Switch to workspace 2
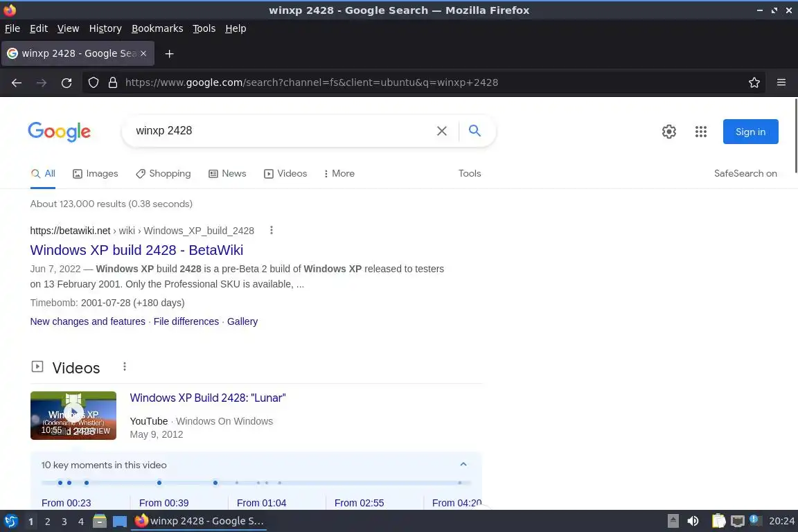This screenshot has height=532, width=798. point(47,522)
